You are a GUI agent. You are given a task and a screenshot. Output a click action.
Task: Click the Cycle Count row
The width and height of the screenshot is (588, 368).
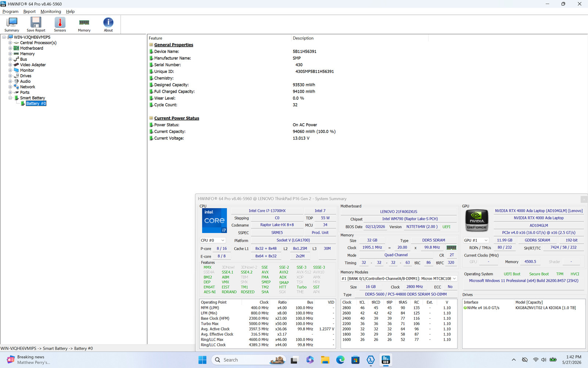223,105
